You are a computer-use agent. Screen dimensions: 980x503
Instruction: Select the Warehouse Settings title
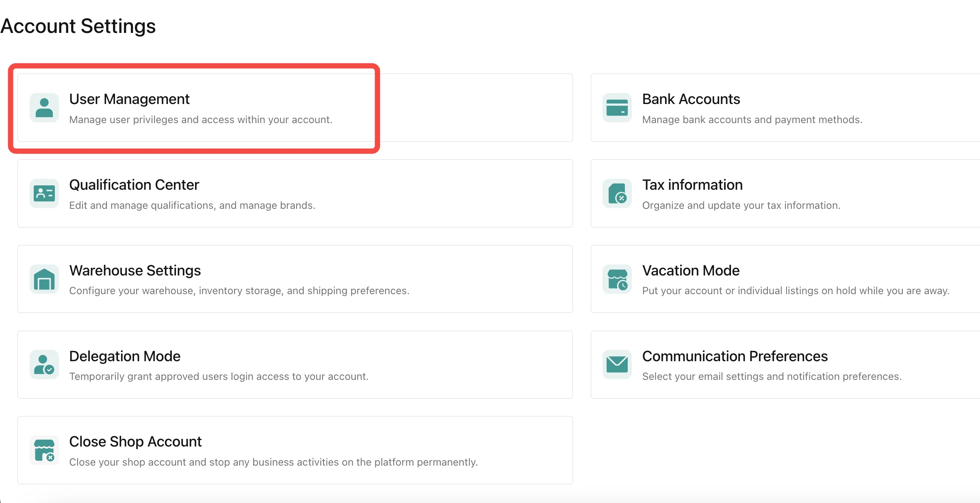[x=135, y=271]
